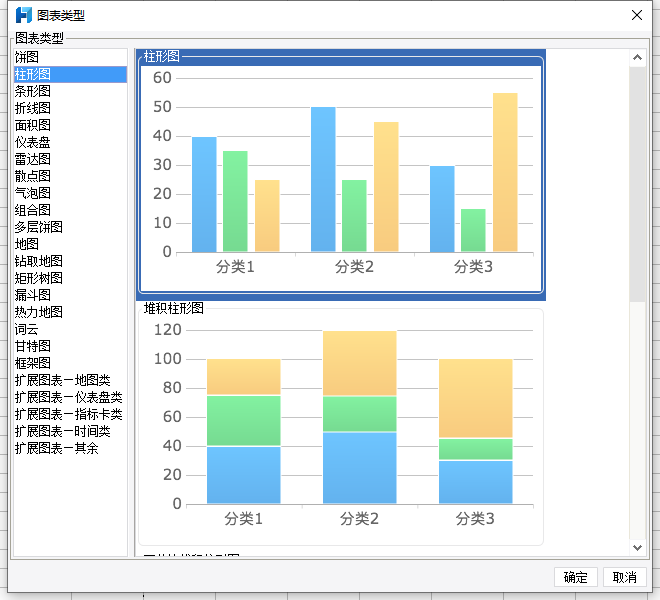
Task: Choose 折线图 chart type
Action: 70,108
